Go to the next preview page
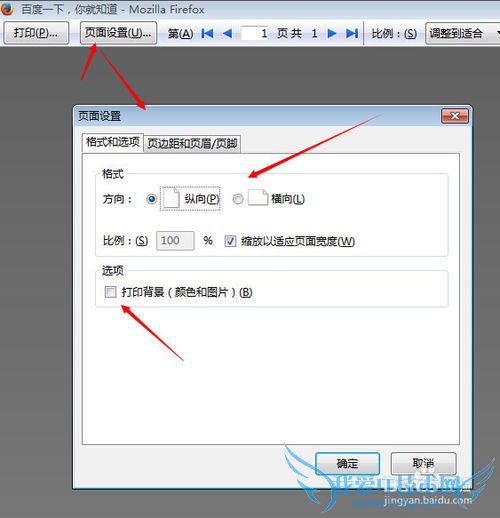The image size is (500, 518). pyautogui.click(x=332, y=33)
